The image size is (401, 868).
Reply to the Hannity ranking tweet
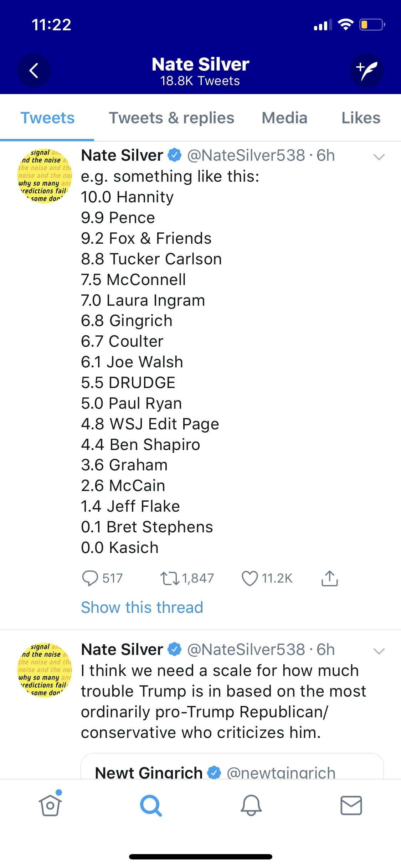(90, 578)
